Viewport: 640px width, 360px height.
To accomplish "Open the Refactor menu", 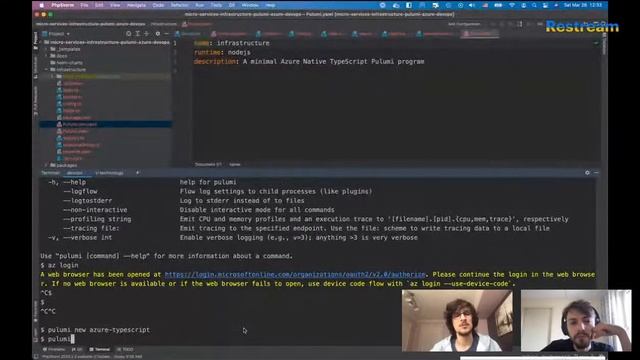I will pos(180,5).
